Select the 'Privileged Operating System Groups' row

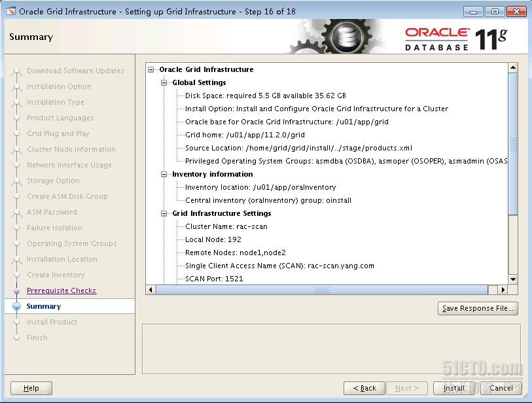346,161
